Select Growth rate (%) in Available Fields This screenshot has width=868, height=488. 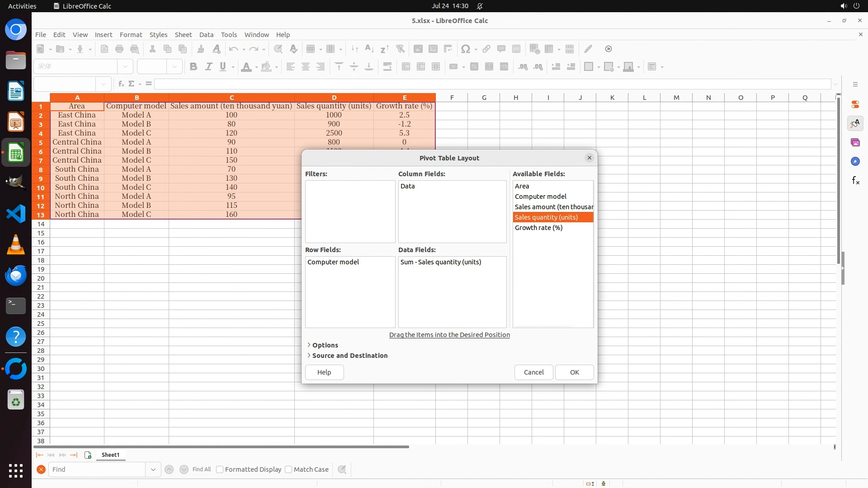click(538, 228)
